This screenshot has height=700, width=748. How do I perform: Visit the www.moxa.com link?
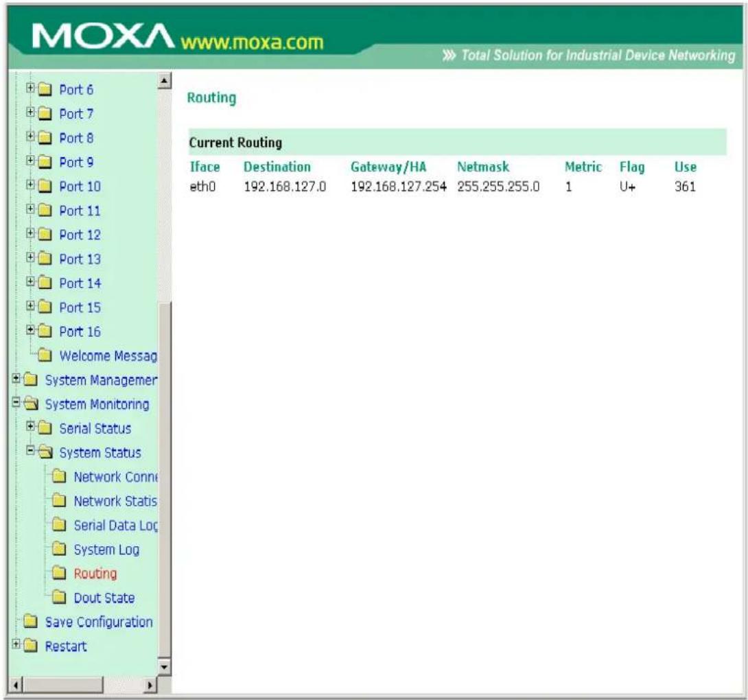(252, 43)
